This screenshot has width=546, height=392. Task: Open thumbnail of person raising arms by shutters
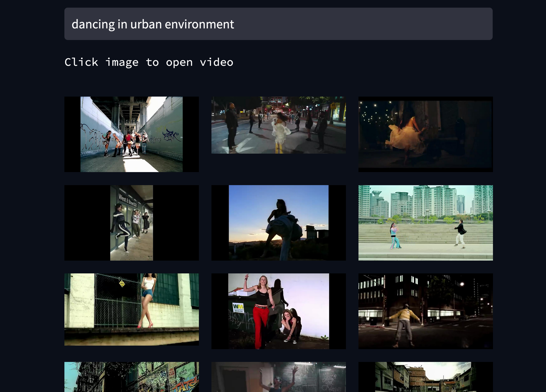[x=278, y=377]
